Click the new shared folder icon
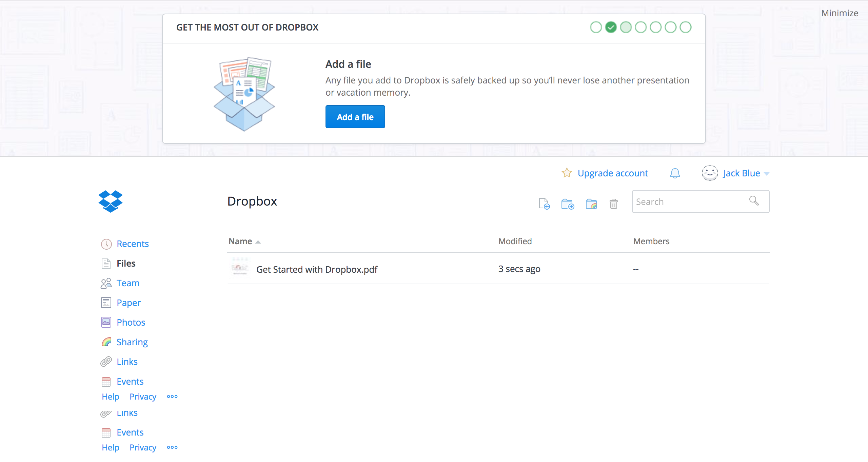Image resolution: width=868 pixels, height=462 pixels. [591, 204]
